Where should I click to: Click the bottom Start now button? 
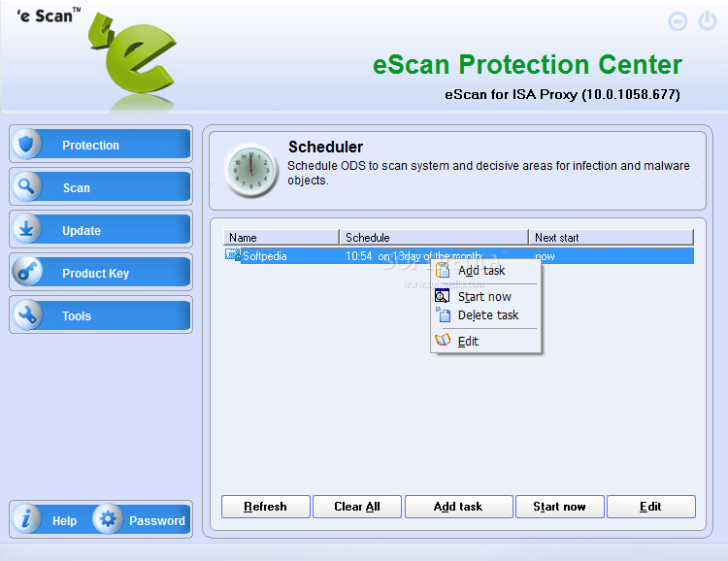click(x=560, y=507)
